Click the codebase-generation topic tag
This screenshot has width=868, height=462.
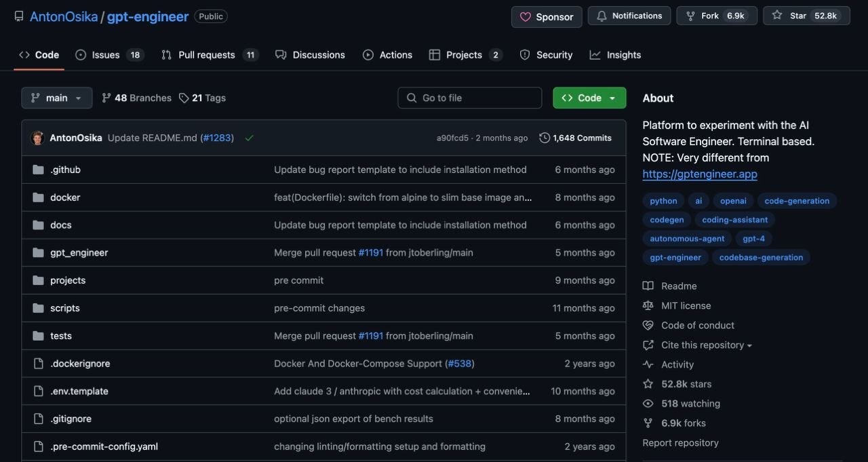pyautogui.click(x=761, y=258)
